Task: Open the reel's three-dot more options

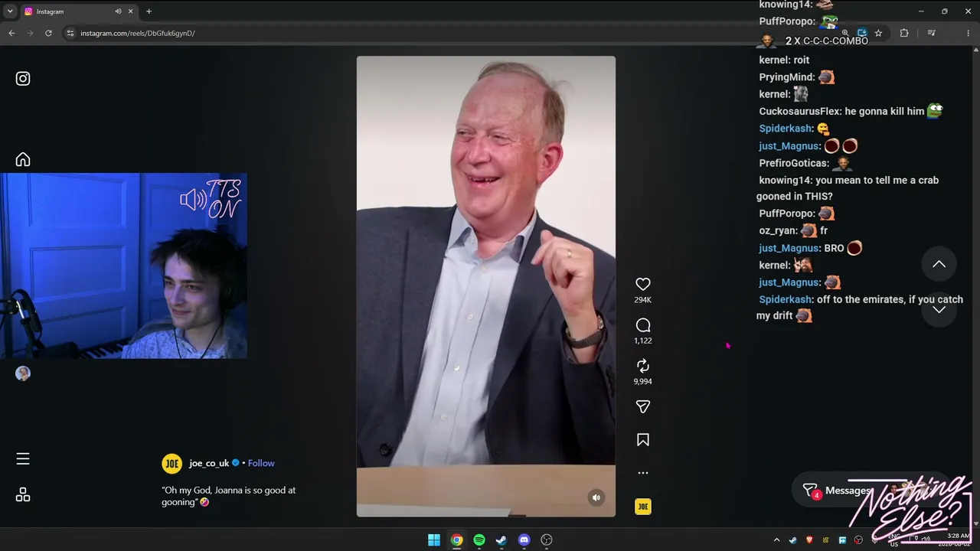Action: tap(643, 473)
